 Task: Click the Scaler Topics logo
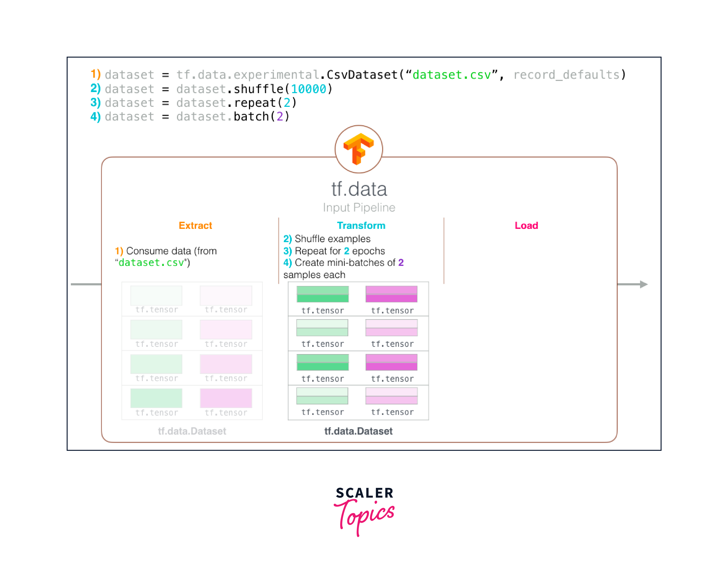tap(364, 510)
